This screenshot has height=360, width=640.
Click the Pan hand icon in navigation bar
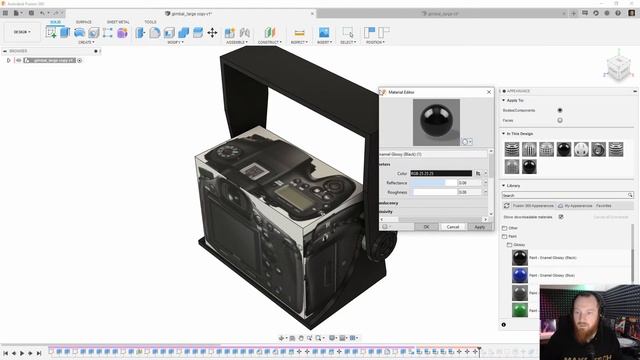pyautogui.click(x=301, y=338)
